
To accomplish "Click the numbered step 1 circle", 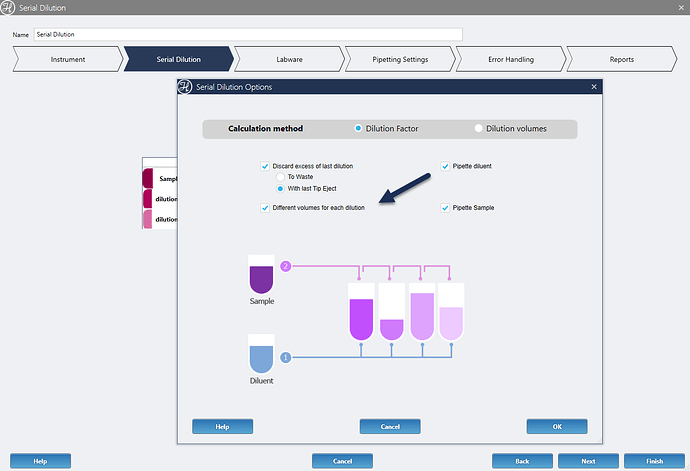I will point(286,357).
